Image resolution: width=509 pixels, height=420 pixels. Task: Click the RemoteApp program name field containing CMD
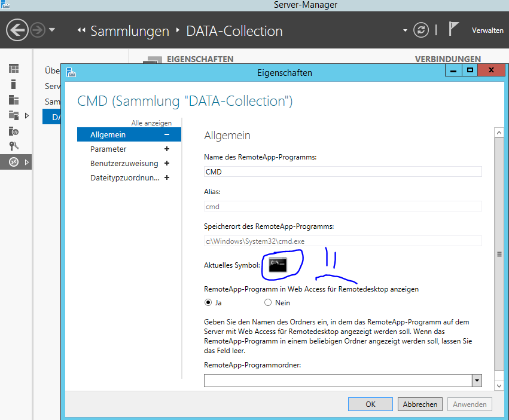(343, 171)
